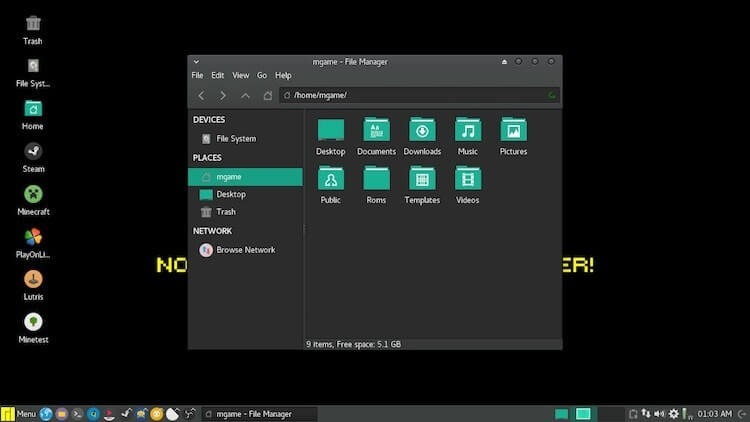Launch the web browser globe from taskbar
Screen dimensions: 750x422
(x=46, y=414)
